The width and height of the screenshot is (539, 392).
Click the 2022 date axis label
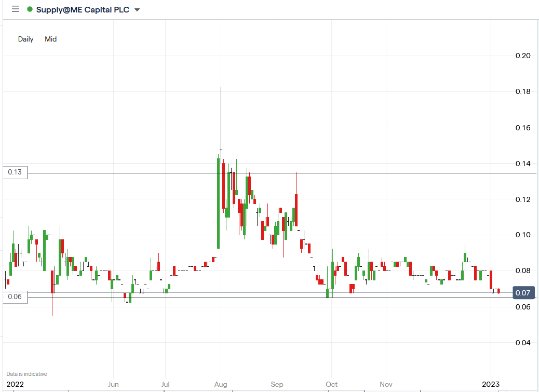pos(15,384)
